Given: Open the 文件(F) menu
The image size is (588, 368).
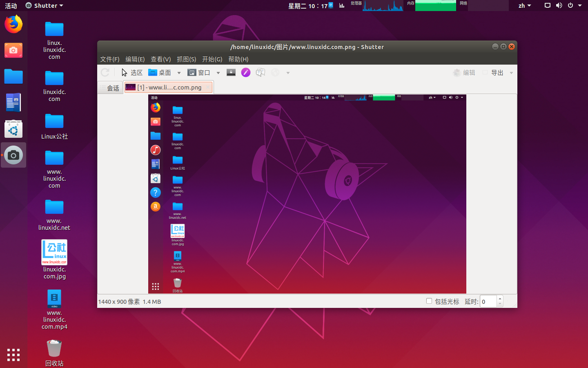Looking at the screenshot, I should pos(110,59).
